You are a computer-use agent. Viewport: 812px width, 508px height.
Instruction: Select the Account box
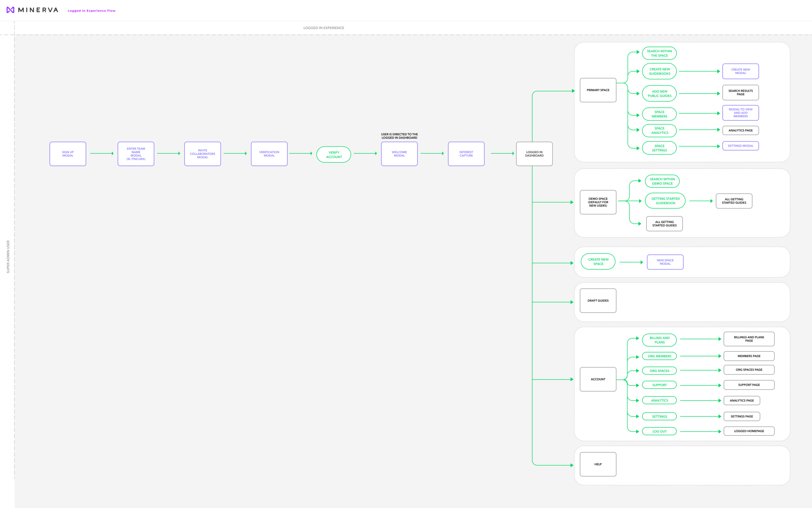(598, 379)
